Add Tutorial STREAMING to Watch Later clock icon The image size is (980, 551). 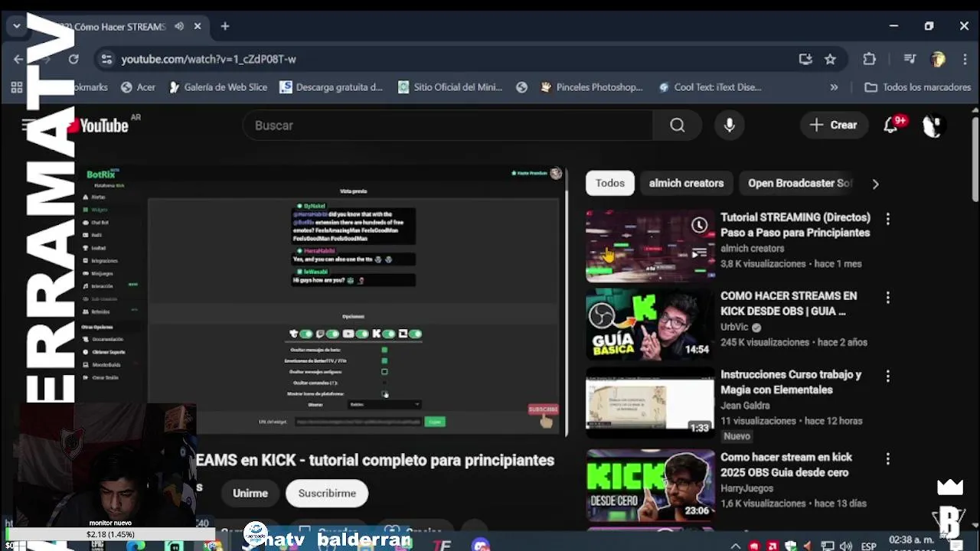[x=699, y=225]
